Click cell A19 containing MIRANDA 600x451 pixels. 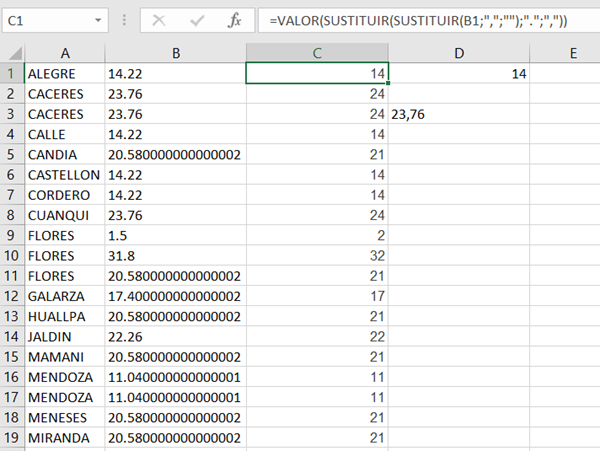[x=65, y=438]
